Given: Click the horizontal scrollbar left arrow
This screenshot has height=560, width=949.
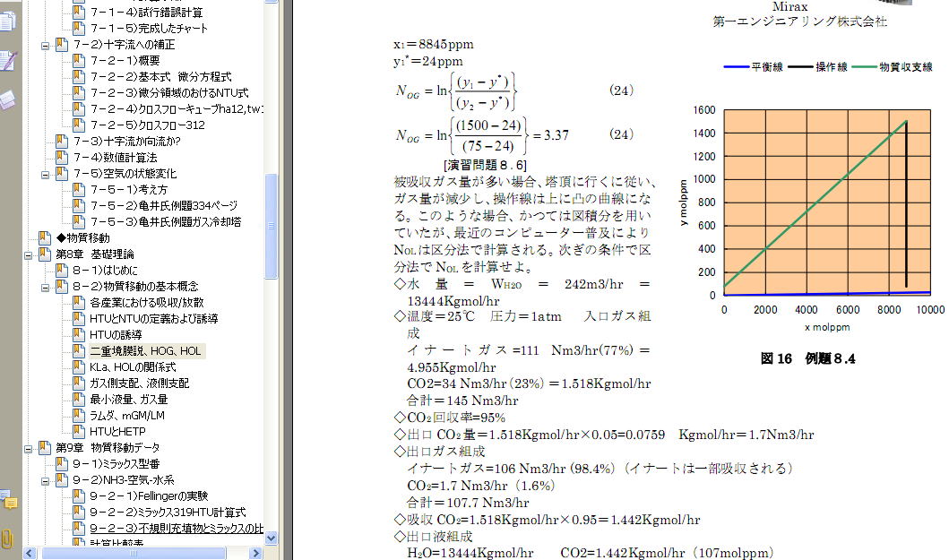Looking at the screenshot, I should point(29,554).
